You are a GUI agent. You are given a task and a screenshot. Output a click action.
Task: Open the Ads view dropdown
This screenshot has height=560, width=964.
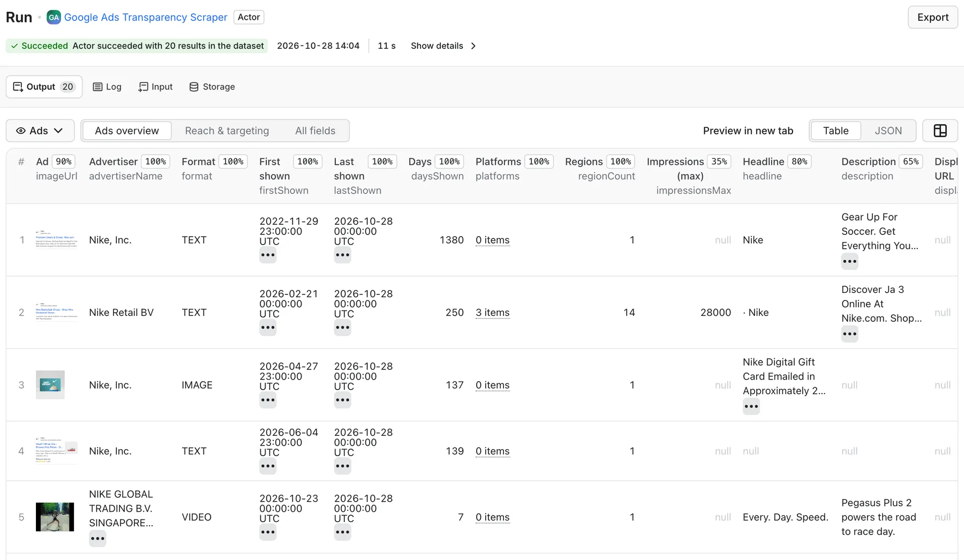[x=40, y=131]
